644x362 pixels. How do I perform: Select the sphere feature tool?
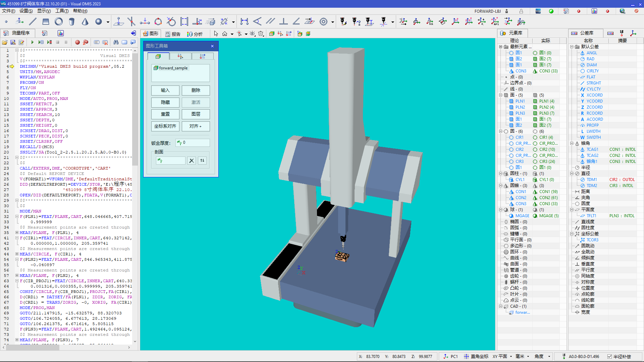[98, 22]
